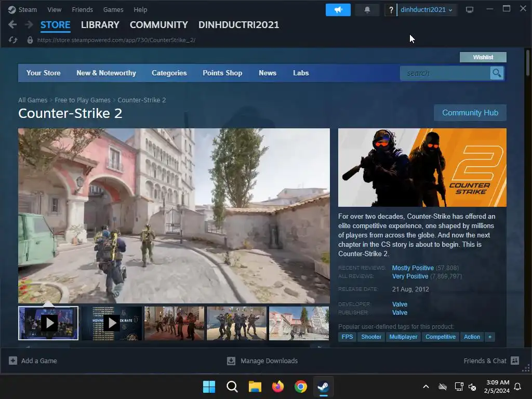Play the second trailer video thumbnail

click(x=112, y=323)
